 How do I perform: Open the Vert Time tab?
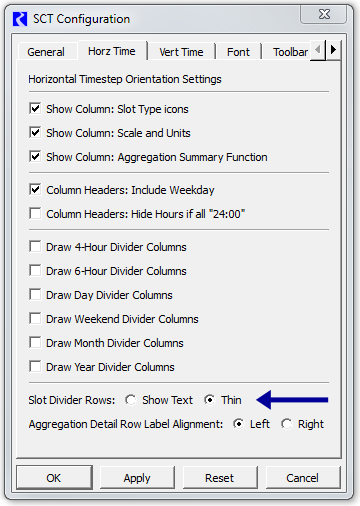pos(181,52)
